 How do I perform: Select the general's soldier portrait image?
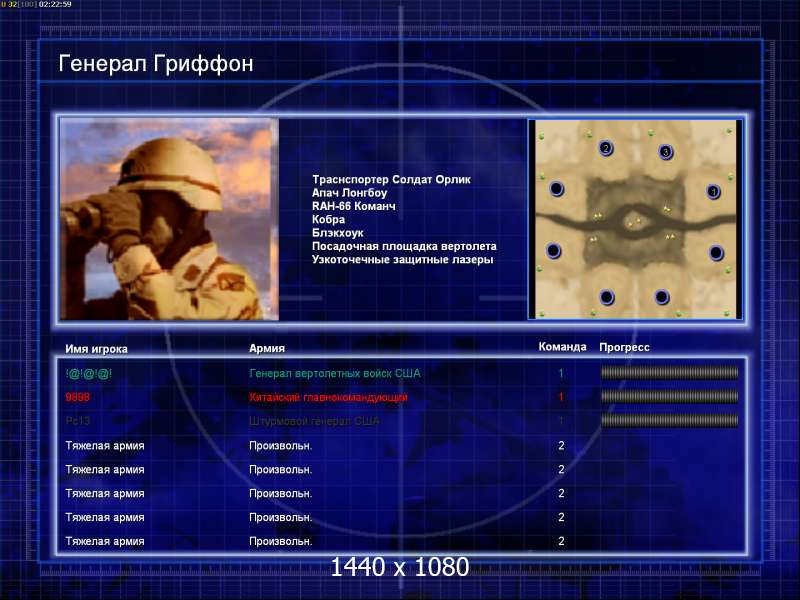point(169,219)
